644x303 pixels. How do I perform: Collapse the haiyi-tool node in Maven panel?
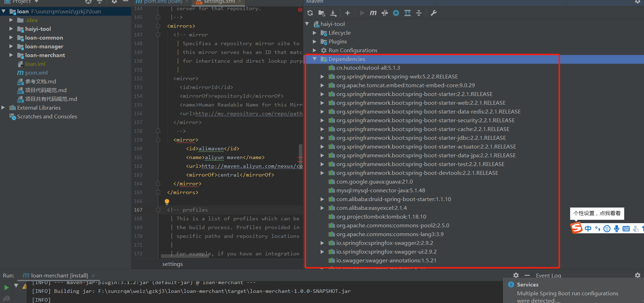307,24
